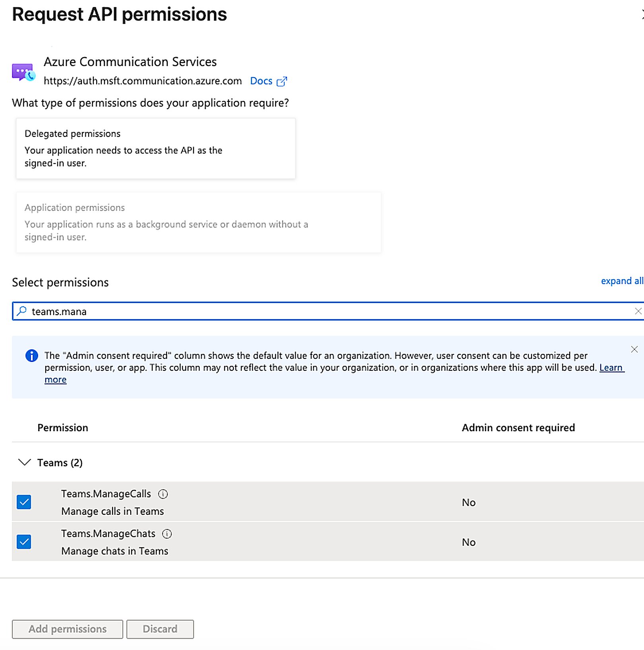Collapse the Teams (2) permission group
644x650 pixels.
(25, 462)
